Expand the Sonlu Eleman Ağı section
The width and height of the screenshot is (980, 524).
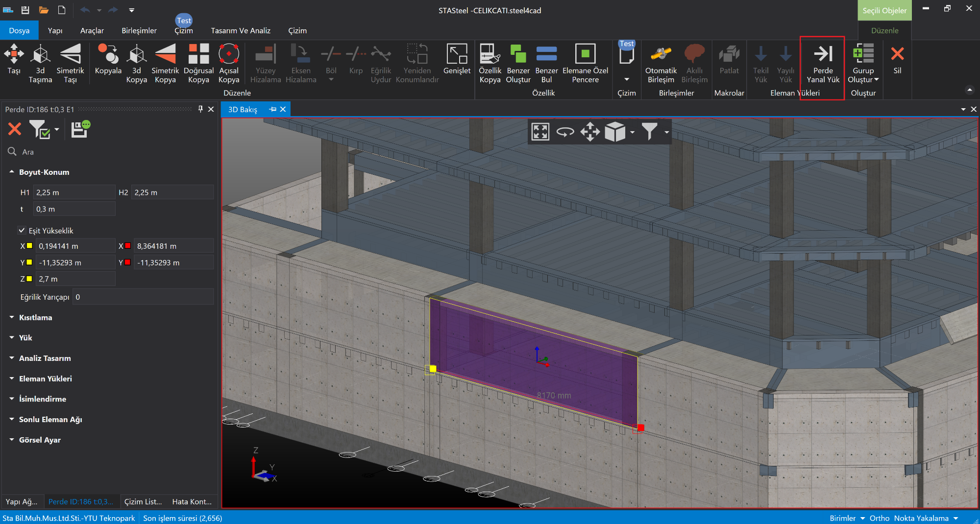[x=50, y=419]
